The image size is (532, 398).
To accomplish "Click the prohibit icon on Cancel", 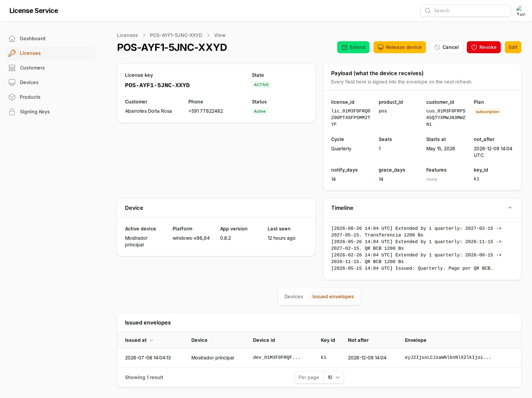I will point(437,47).
